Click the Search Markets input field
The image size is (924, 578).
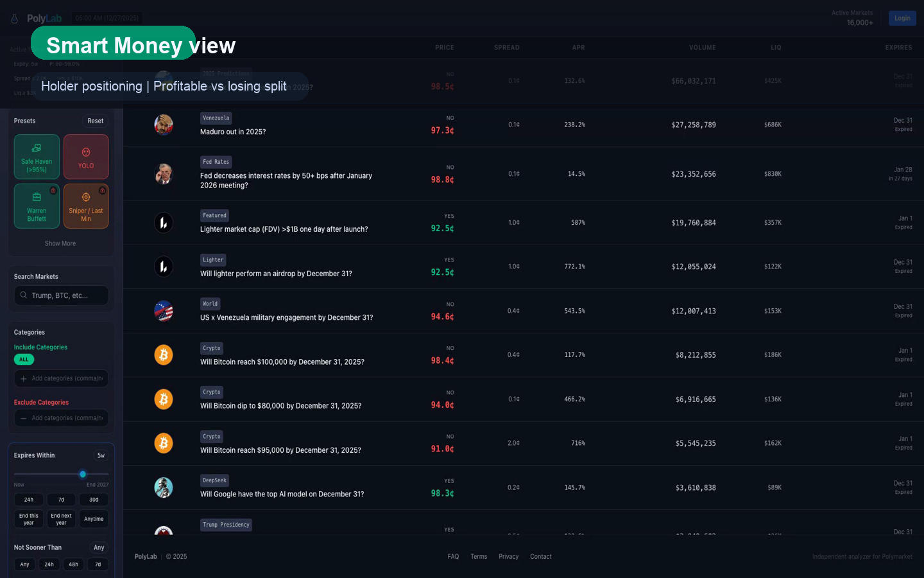tap(61, 295)
